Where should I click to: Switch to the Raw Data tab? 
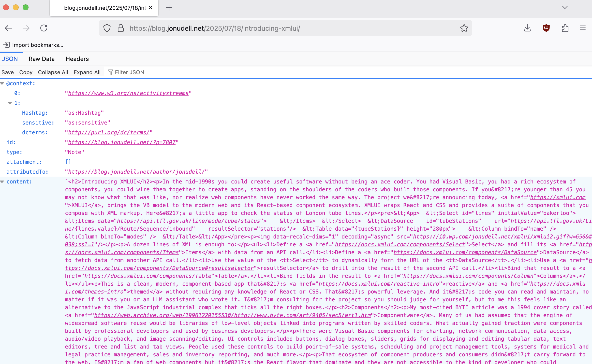coord(42,59)
